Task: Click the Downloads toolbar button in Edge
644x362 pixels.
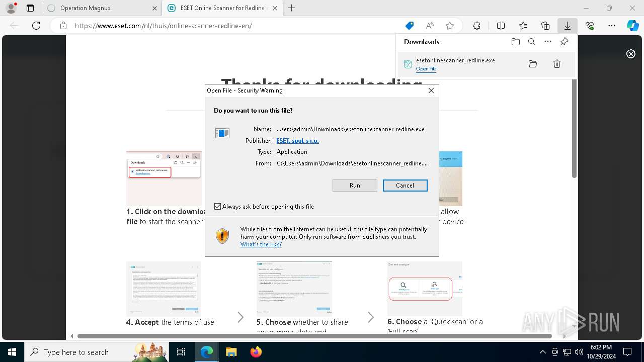Action: (567, 26)
